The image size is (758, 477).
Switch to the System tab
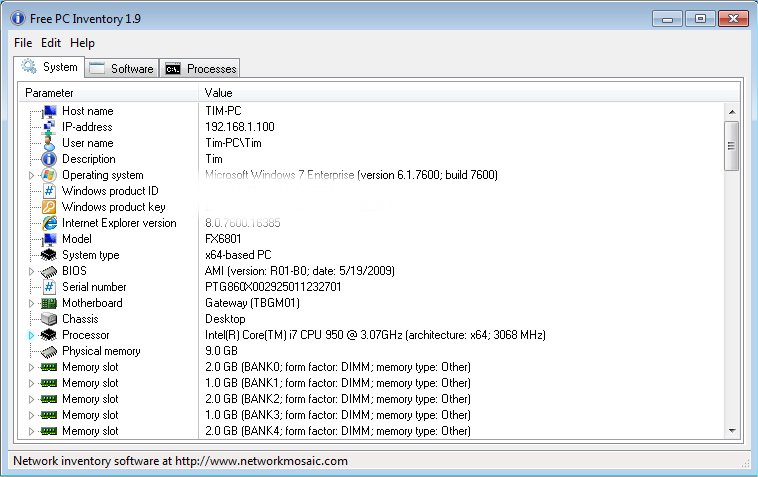click(x=49, y=67)
